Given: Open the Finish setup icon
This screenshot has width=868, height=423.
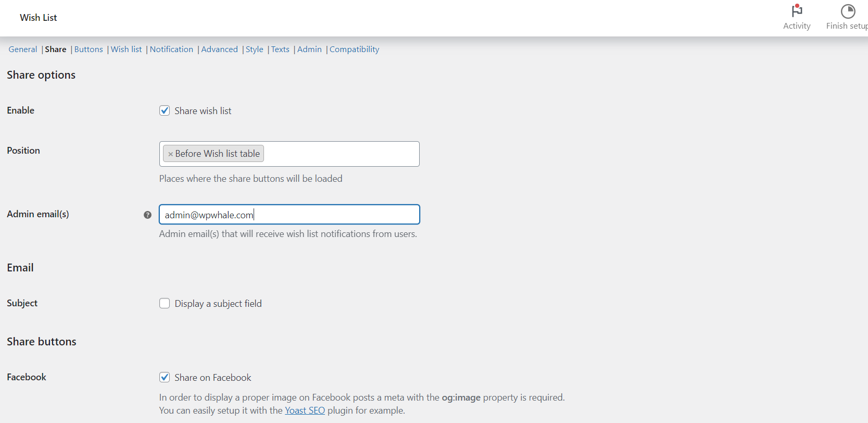Looking at the screenshot, I should pos(848,10).
